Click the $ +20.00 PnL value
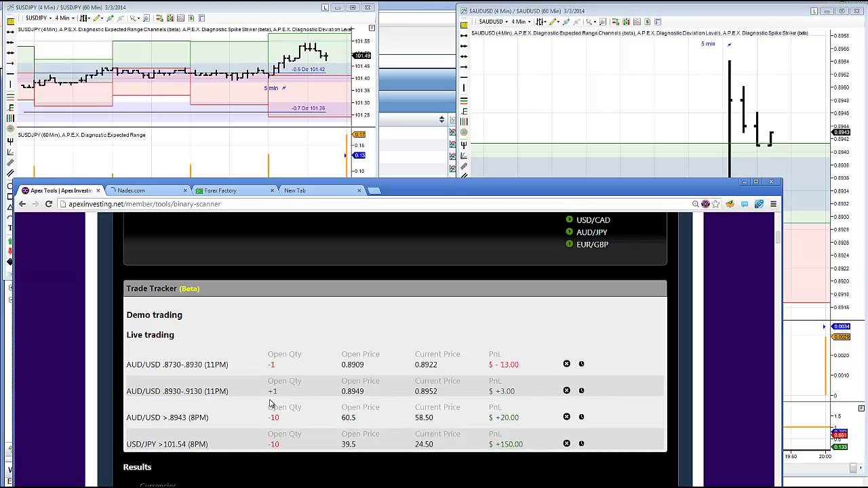Viewport: 868px width, 488px height. (504, 418)
